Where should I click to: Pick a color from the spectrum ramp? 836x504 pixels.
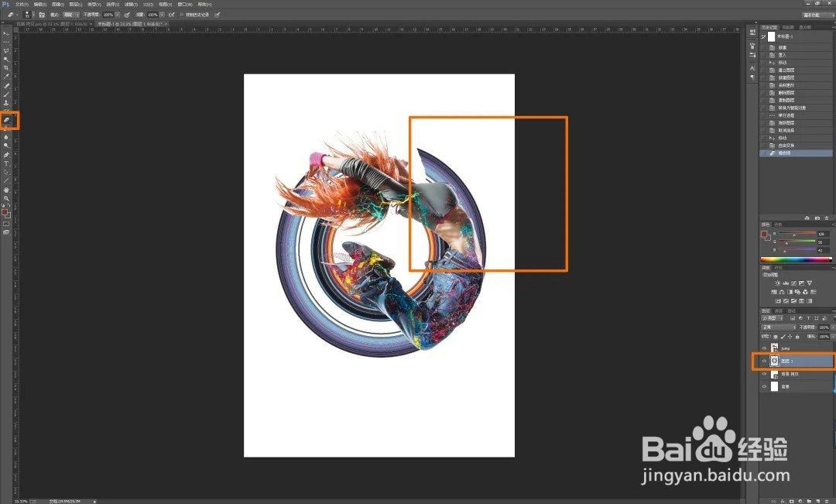click(x=796, y=259)
